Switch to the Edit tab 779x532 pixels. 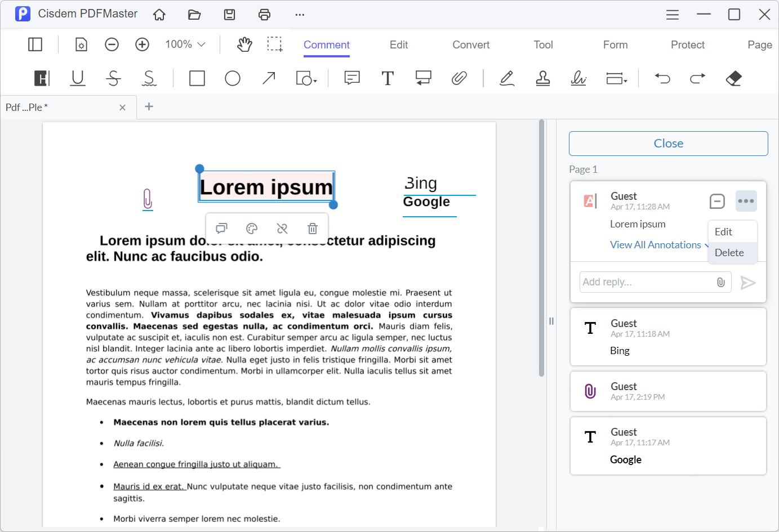click(399, 44)
